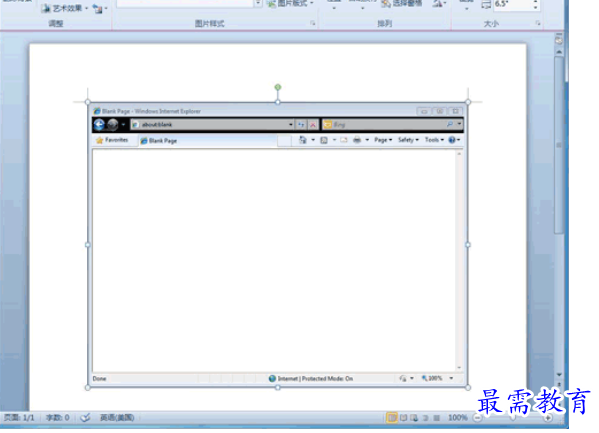Click the green rotation handle above the picture
Image resolution: width=599 pixels, height=433 pixels.
tap(278, 87)
